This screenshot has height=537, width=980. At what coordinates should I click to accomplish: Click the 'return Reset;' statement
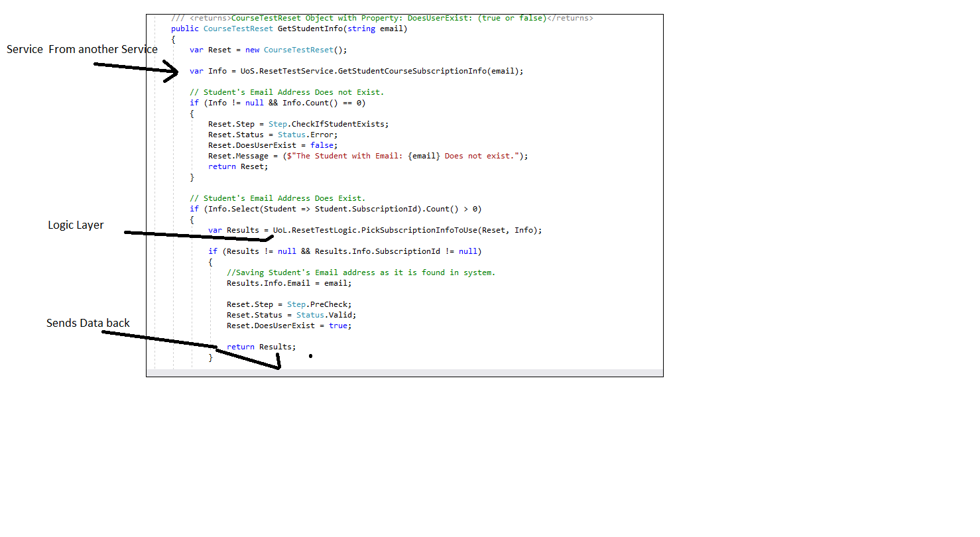click(x=238, y=166)
